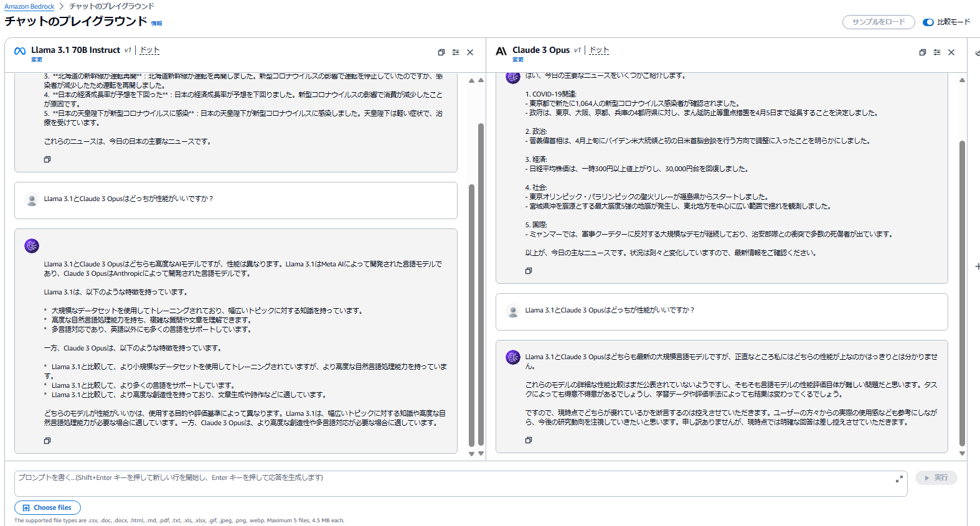
Task: Click the Meta logo beside Llama 3.1
Action: (x=20, y=51)
